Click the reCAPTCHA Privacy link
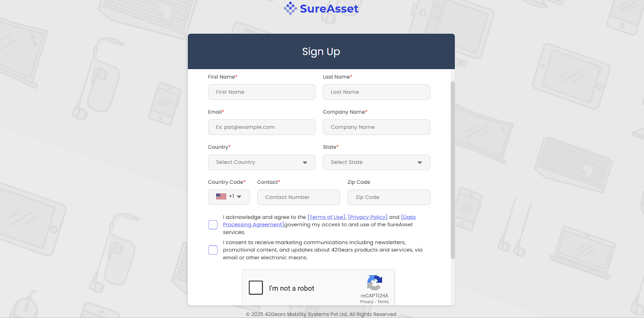 coord(367,302)
